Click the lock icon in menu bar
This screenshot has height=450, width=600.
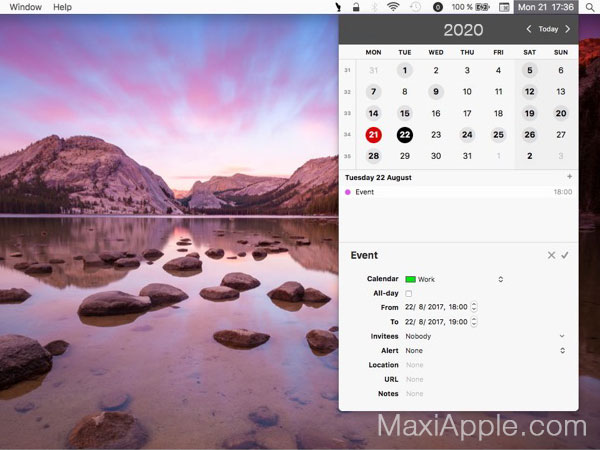click(356, 7)
